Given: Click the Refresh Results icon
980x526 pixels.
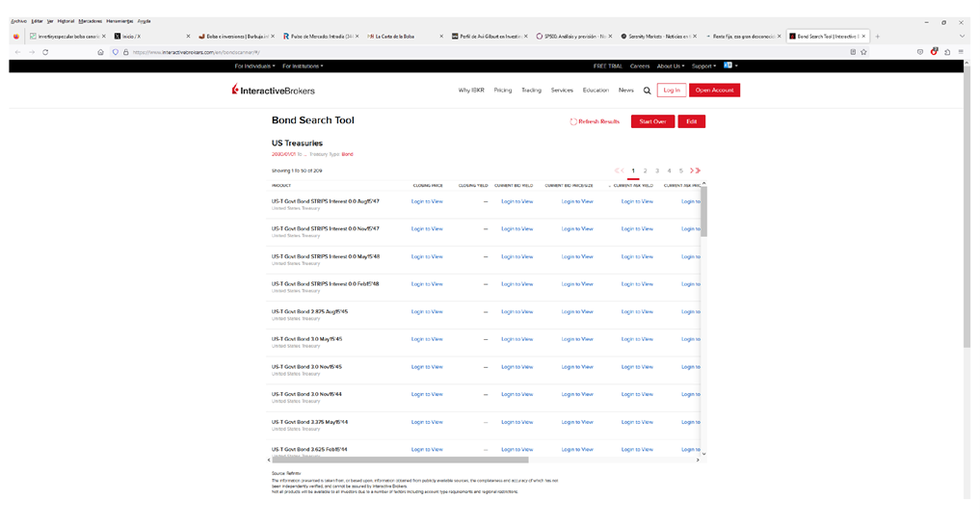Looking at the screenshot, I should pos(573,122).
